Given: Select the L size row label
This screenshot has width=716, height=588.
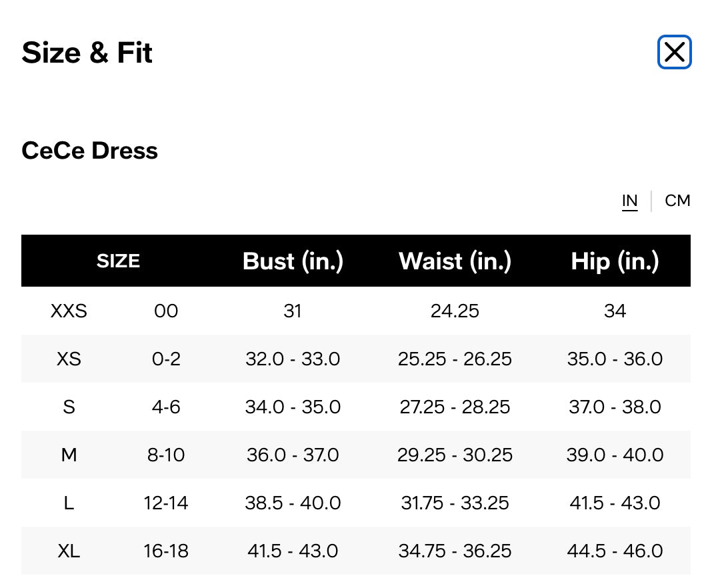Looking at the screenshot, I should (69, 503).
